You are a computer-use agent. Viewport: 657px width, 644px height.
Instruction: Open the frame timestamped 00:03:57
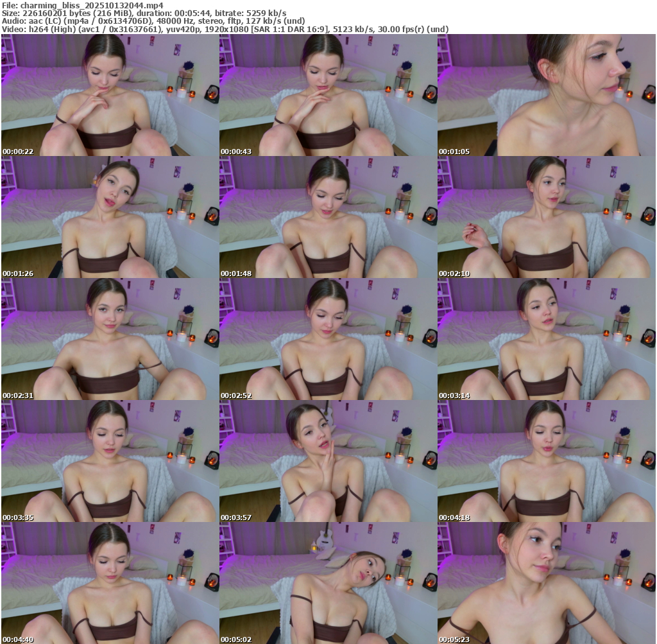tap(328, 461)
